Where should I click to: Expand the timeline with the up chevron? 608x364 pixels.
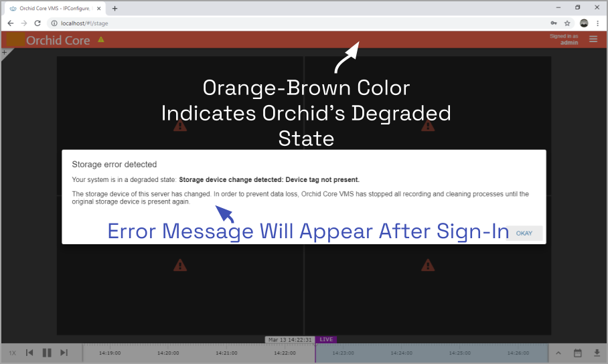pos(558,353)
